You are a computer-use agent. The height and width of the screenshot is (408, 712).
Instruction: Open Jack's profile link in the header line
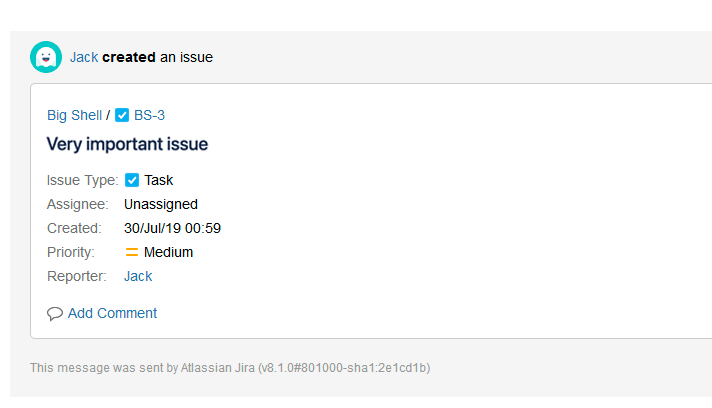pyautogui.click(x=84, y=57)
